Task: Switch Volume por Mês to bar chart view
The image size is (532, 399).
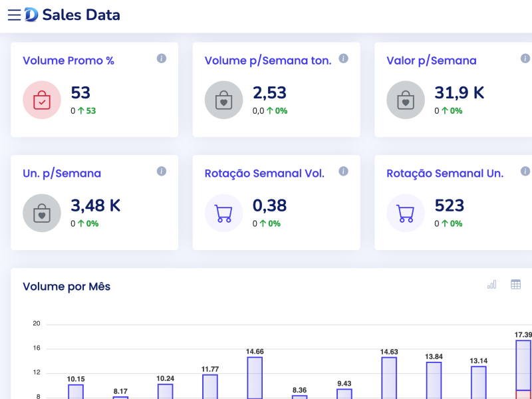Action: [x=491, y=285]
